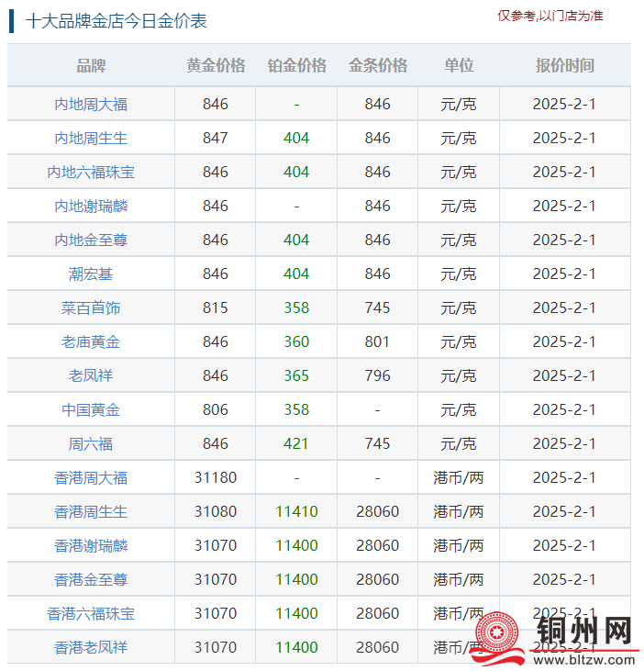Select 内地周大福 unit 元/克
Viewport: 644px width, 671px height.
[x=459, y=104]
